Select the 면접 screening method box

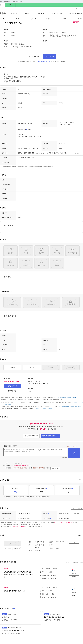(x=32, y=367)
